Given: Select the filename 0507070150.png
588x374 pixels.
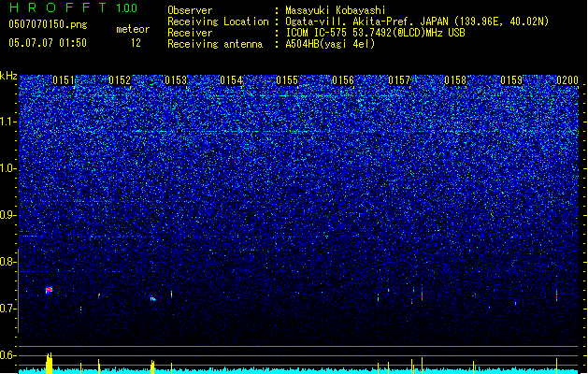Looking at the screenshot, I should point(48,24).
